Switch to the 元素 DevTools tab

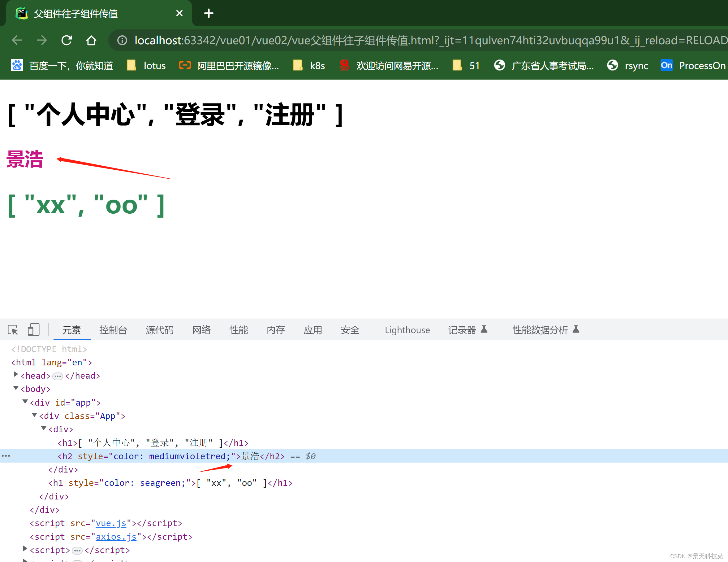71,330
